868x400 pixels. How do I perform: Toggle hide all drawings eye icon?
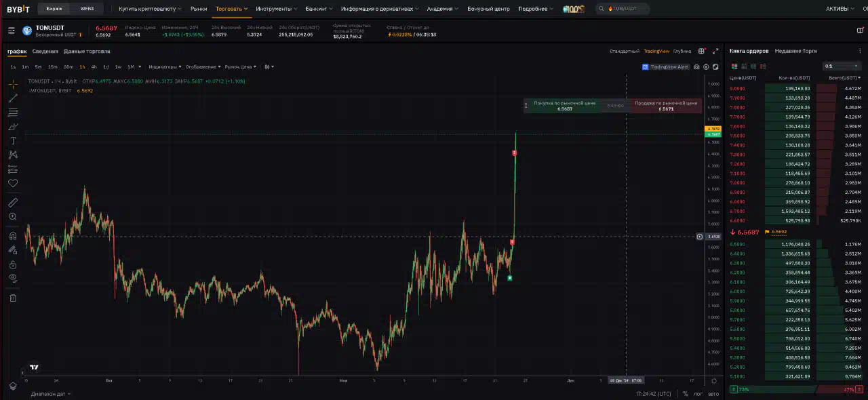point(13,278)
